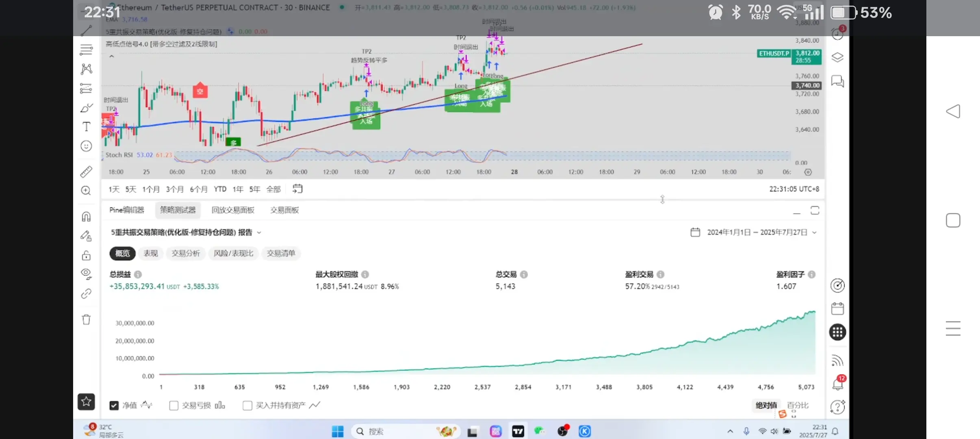
Task: Select the 表现 performance tab
Action: click(151, 253)
